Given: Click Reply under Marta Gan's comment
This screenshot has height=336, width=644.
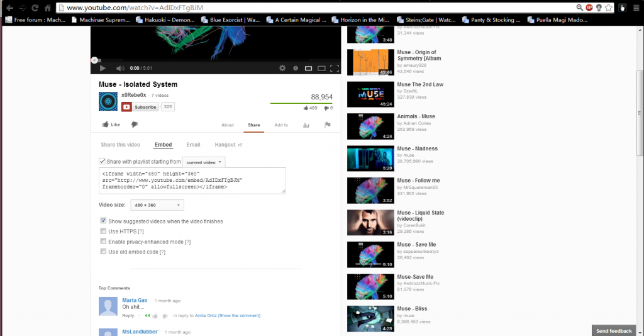Looking at the screenshot, I should [128, 316].
